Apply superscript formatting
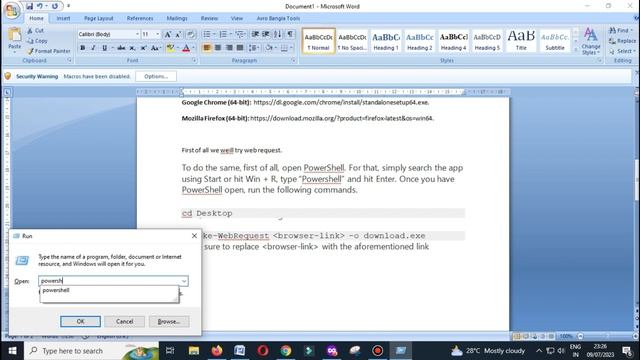The width and height of the screenshot is (640, 360). [143, 48]
